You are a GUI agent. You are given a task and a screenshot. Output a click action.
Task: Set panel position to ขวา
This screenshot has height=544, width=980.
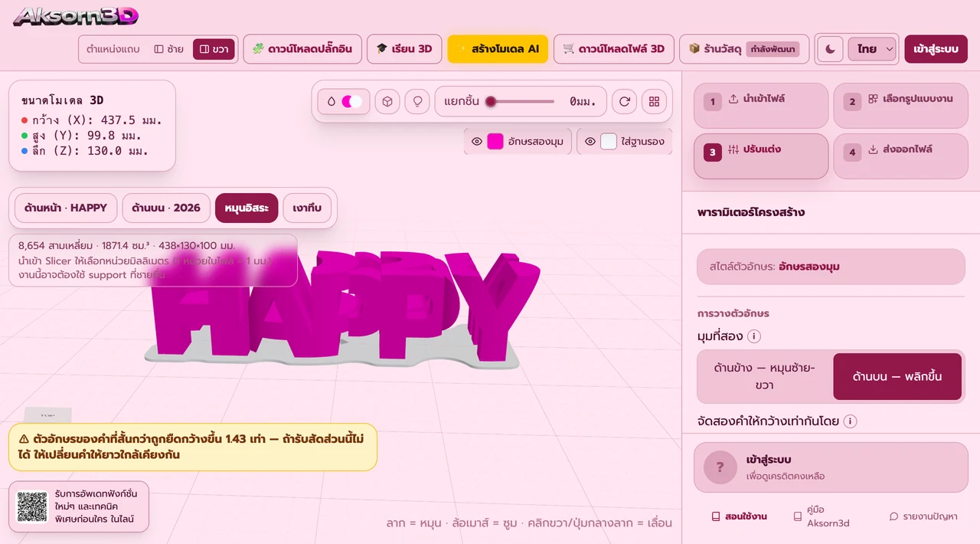(214, 49)
